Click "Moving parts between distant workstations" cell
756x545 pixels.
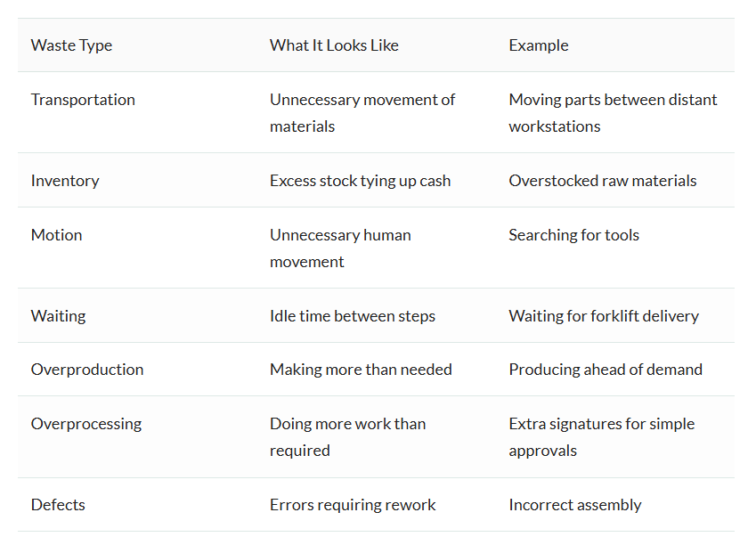click(613, 113)
